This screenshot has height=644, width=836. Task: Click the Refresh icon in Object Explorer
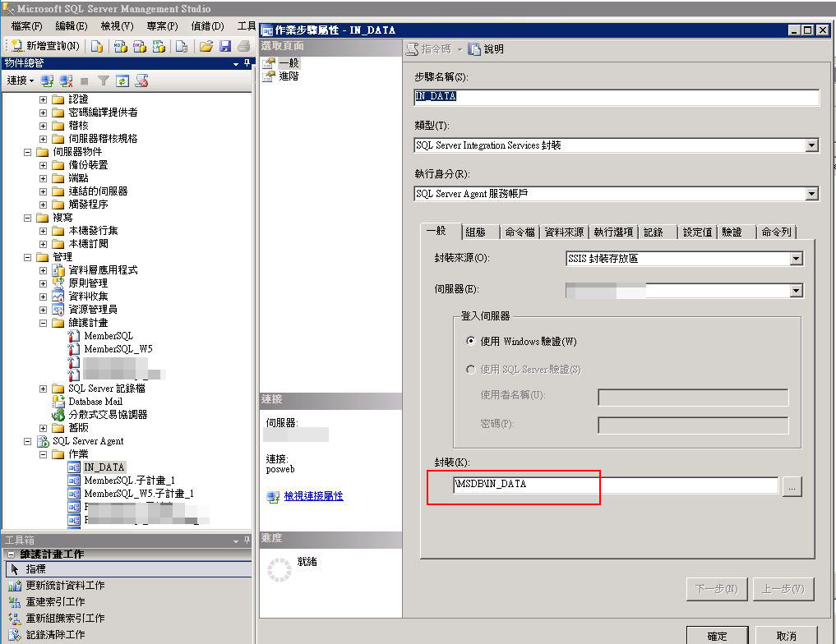[122, 81]
